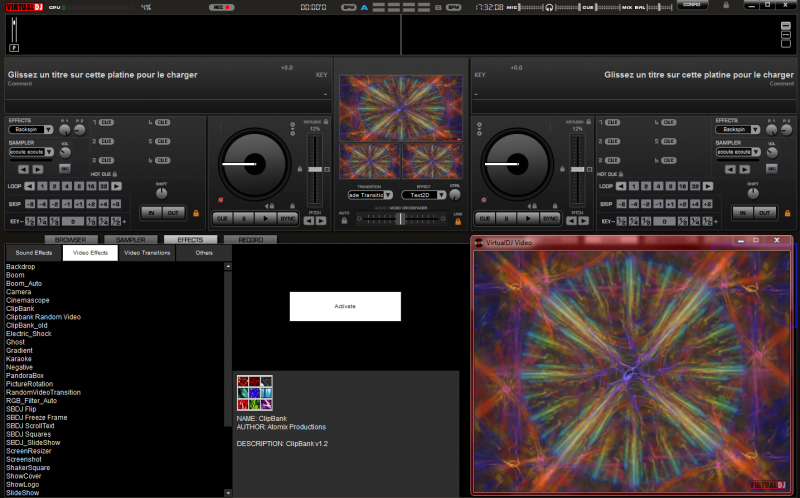Image resolution: width=800 pixels, height=498 pixels.
Task: Open the Video Transitions tab
Action: pyautogui.click(x=146, y=253)
